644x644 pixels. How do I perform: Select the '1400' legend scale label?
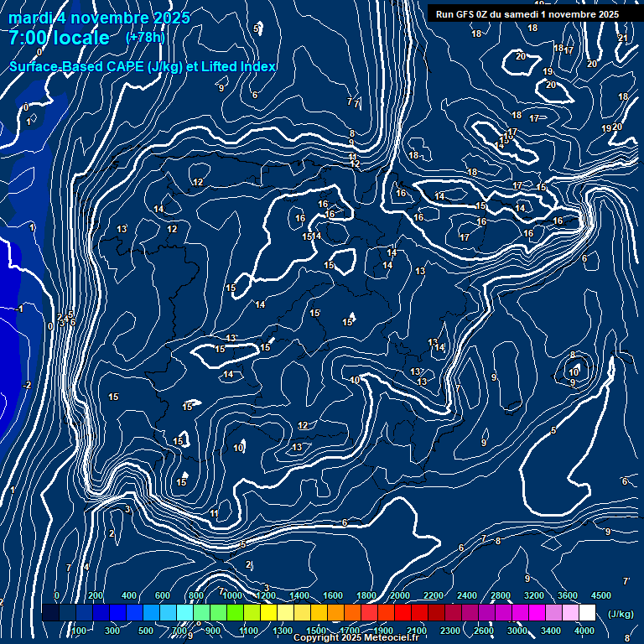[299, 595]
